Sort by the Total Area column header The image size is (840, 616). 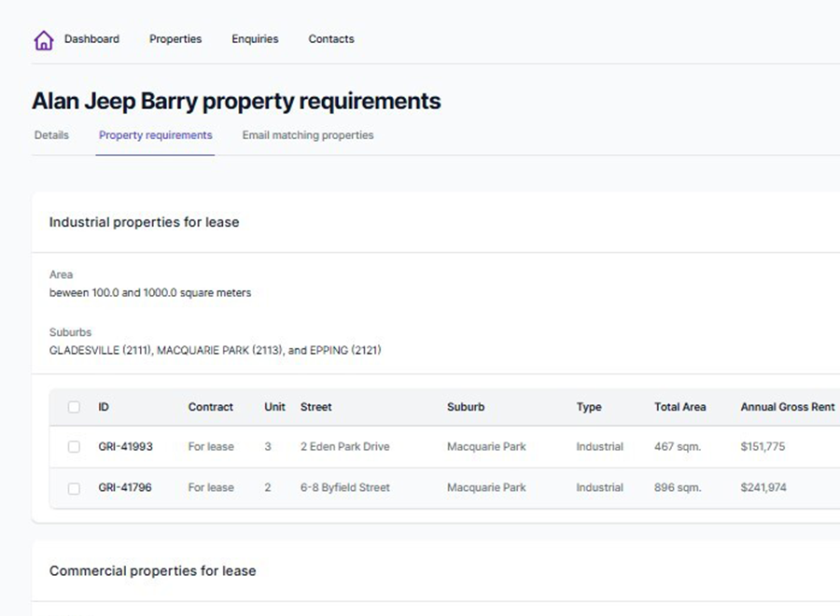pos(679,407)
